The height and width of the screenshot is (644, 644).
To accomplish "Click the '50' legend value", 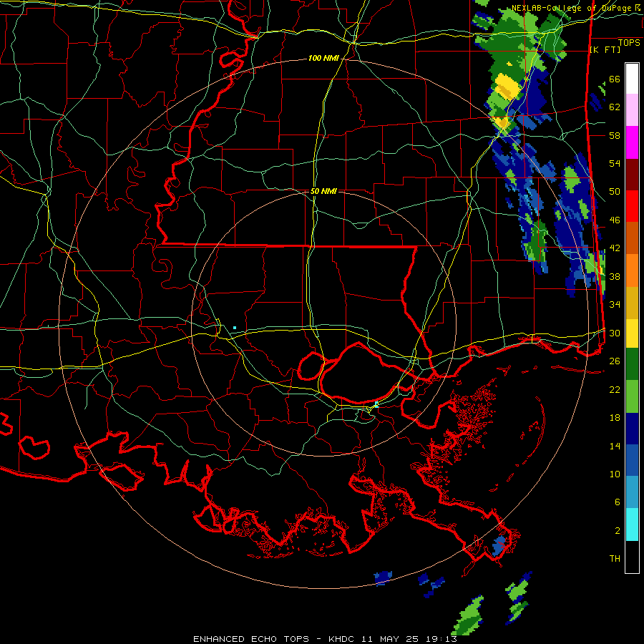I will [x=615, y=192].
